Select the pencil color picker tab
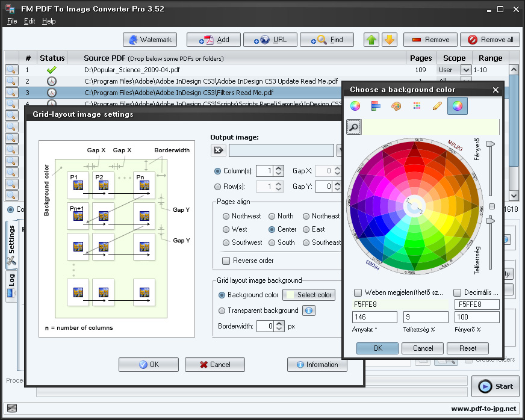 click(x=437, y=107)
